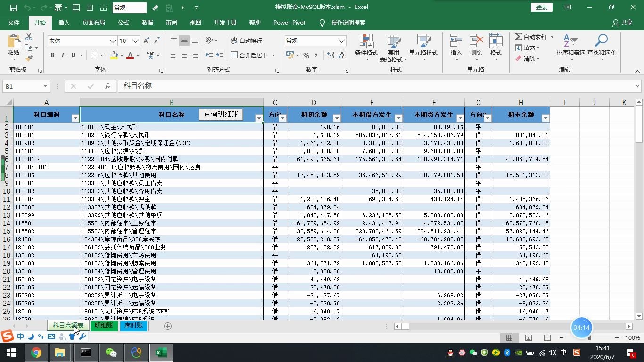Image resolution: width=644 pixels, height=362 pixels.
Task: Click the Delete cells (删除) icon
Action: click(476, 41)
